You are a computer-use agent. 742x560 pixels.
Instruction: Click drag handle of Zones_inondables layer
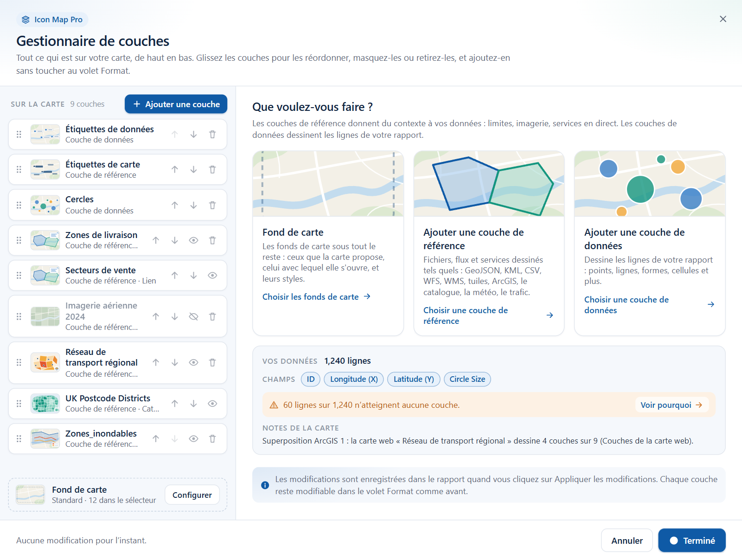point(19,439)
